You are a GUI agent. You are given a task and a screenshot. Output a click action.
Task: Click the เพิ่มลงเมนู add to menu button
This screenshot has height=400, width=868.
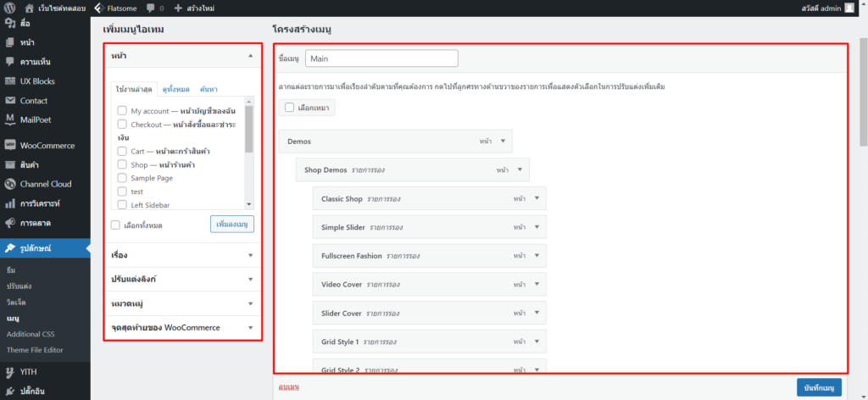(232, 224)
